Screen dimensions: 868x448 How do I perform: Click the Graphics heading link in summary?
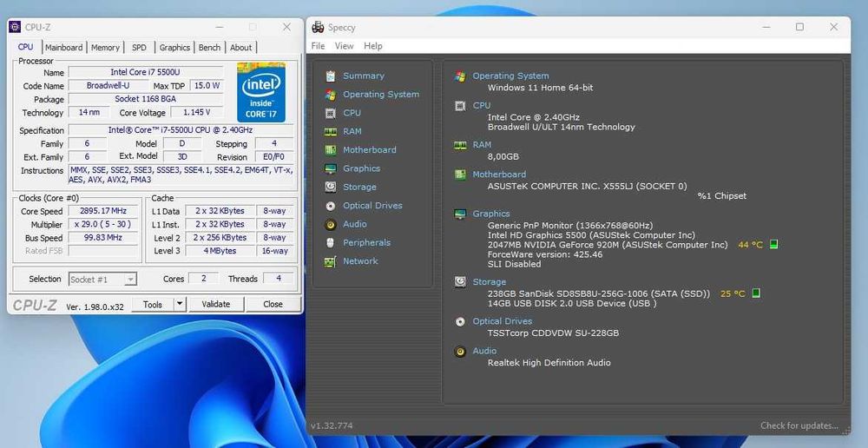tap(491, 214)
